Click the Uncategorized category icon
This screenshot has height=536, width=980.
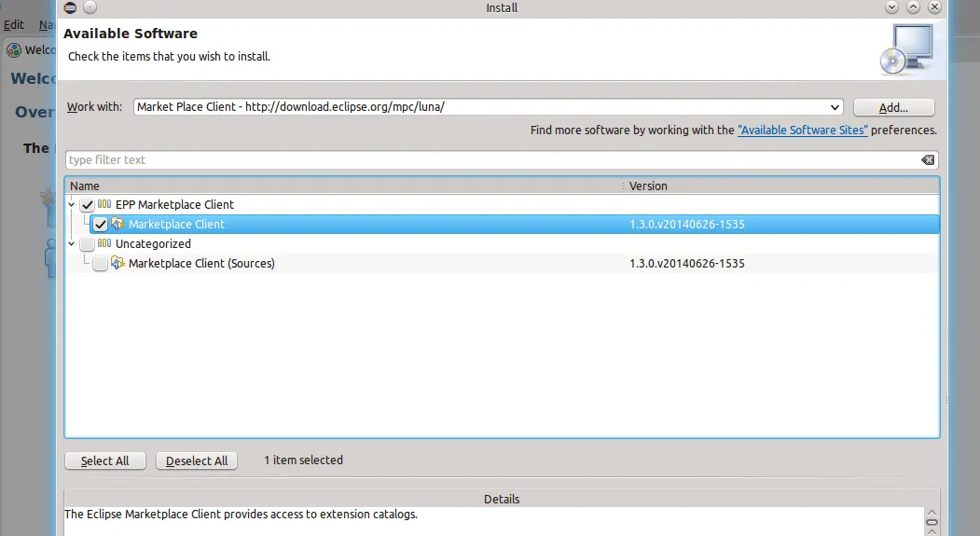(104, 244)
